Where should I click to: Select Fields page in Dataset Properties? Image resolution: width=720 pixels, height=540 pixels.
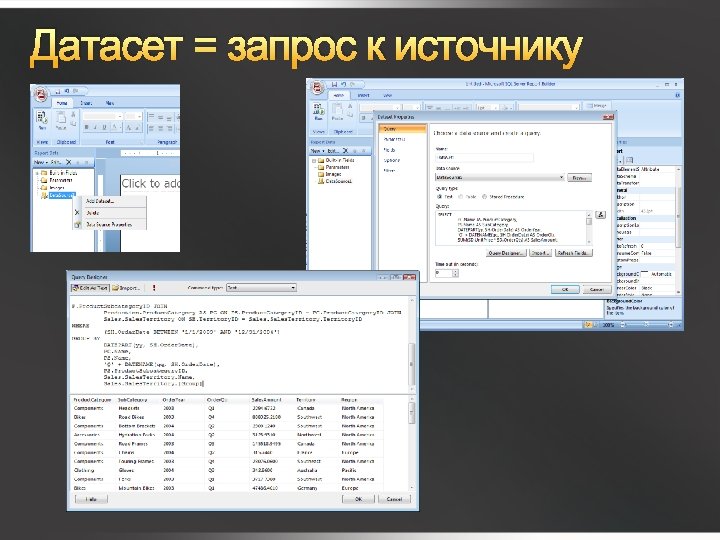(389, 150)
